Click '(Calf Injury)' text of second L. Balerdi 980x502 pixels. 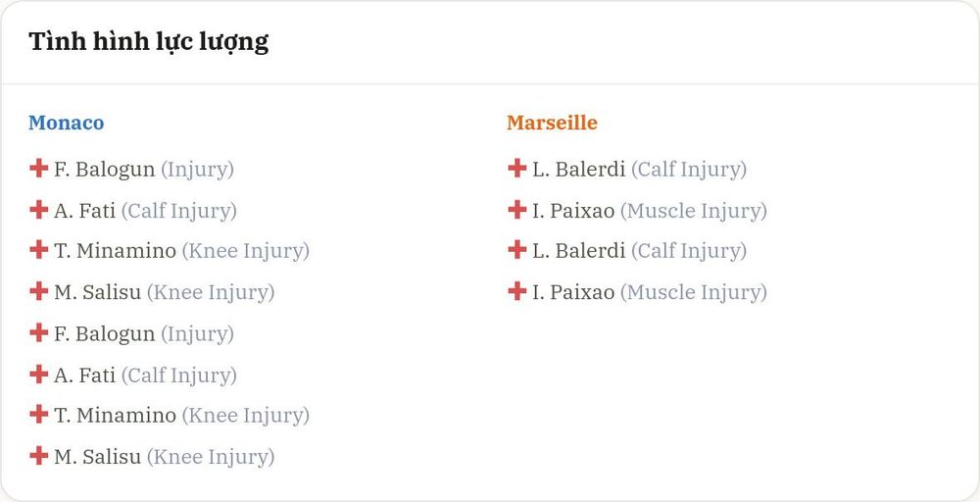click(689, 251)
